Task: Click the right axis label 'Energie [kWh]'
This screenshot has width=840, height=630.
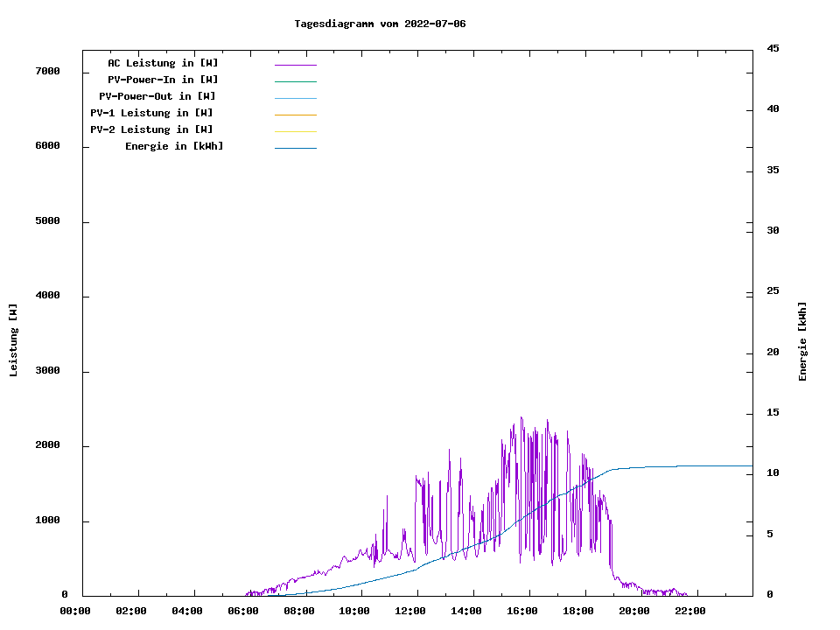Action: coord(803,341)
